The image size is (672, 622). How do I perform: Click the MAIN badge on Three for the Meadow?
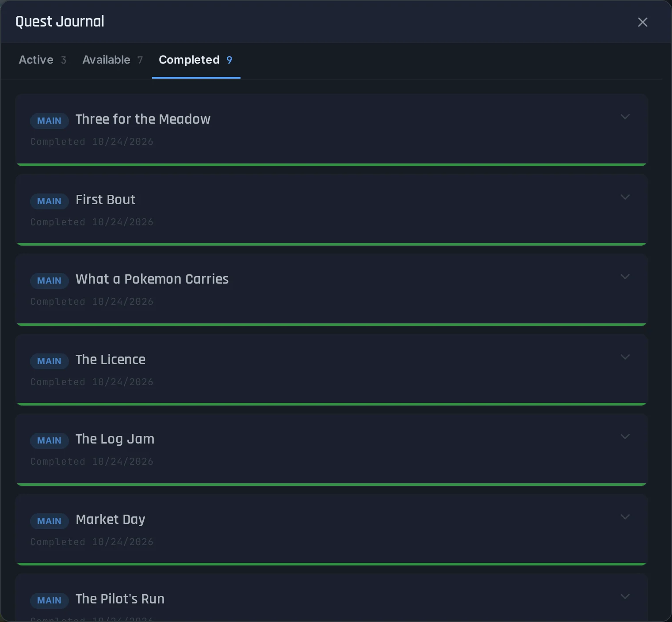pos(49,121)
